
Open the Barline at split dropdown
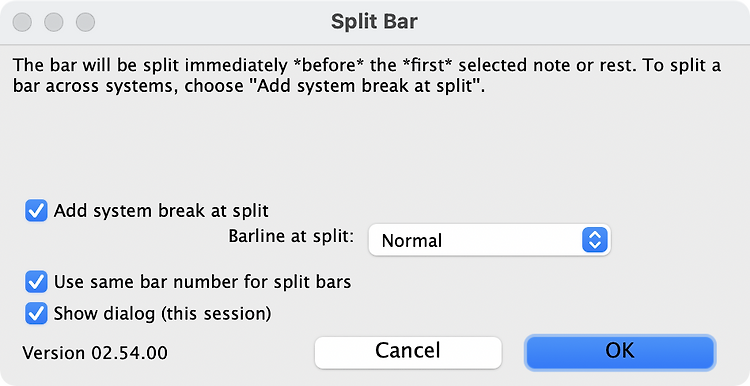click(489, 240)
